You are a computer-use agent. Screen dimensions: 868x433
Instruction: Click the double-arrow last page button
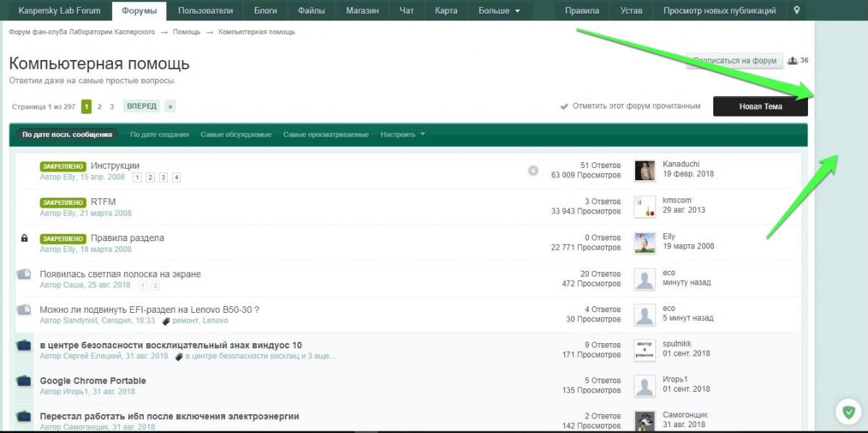[170, 106]
